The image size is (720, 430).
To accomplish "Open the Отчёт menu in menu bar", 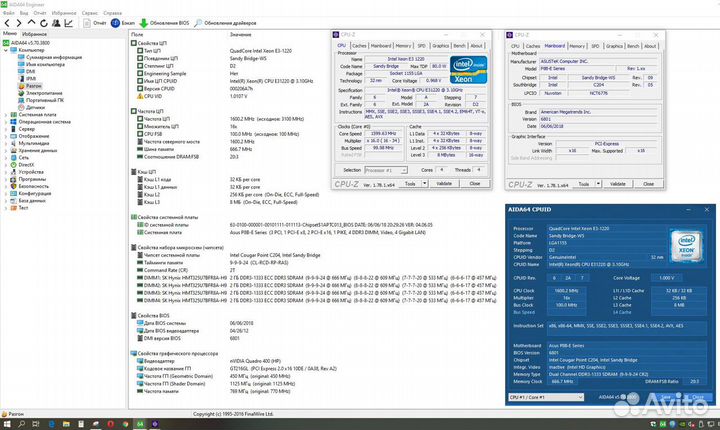I will point(40,13).
